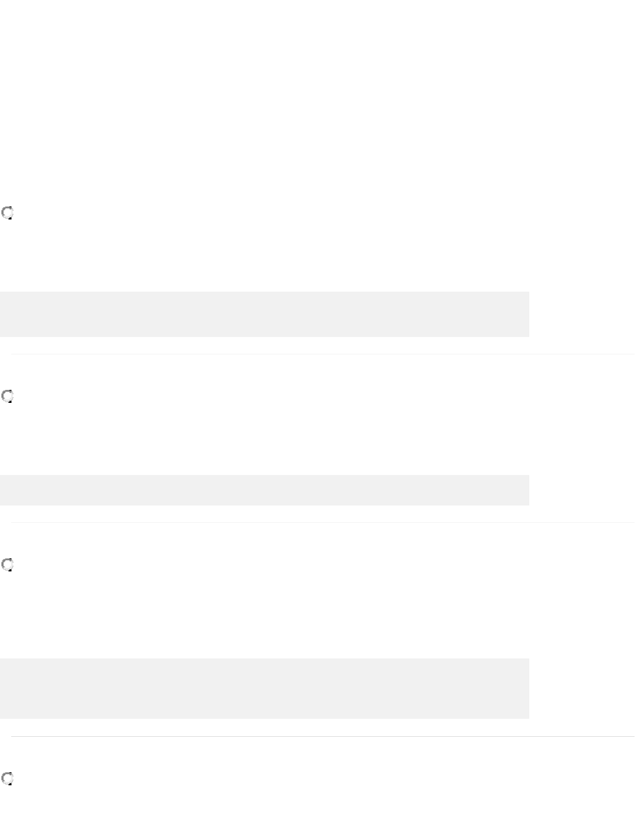Click the third, tallest gray code block
This screenshot has height=840, width=635.
(x=264, y=688)
